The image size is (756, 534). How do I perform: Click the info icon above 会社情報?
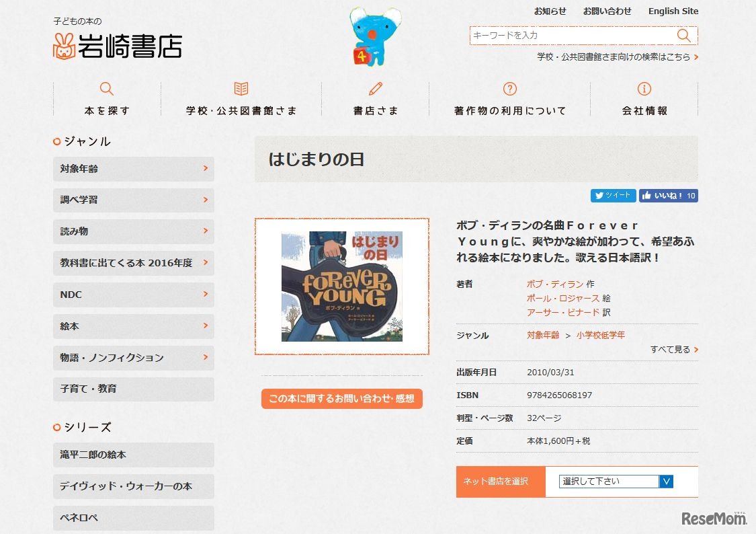click(644, 87)
